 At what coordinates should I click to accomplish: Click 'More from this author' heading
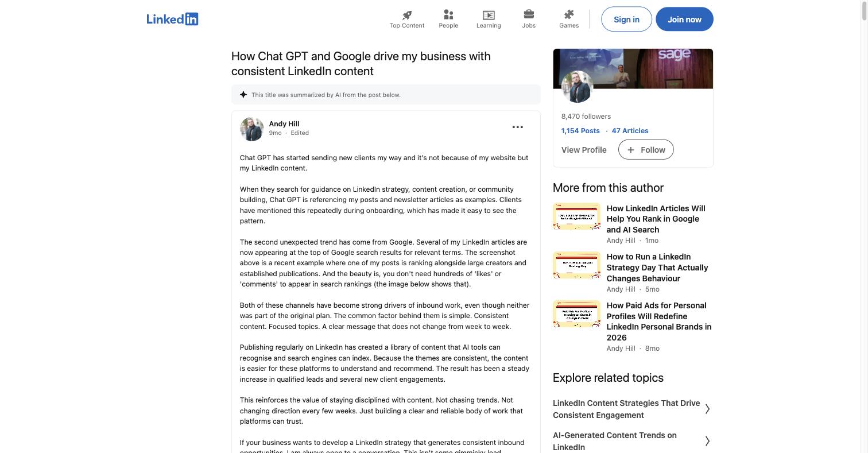tap(608, 188)
